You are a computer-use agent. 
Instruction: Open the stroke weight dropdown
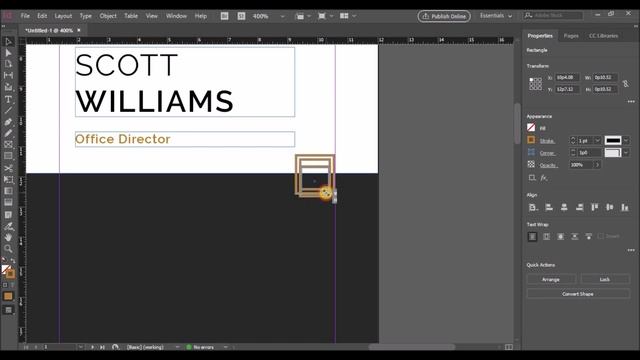click(x=598, y=140)
